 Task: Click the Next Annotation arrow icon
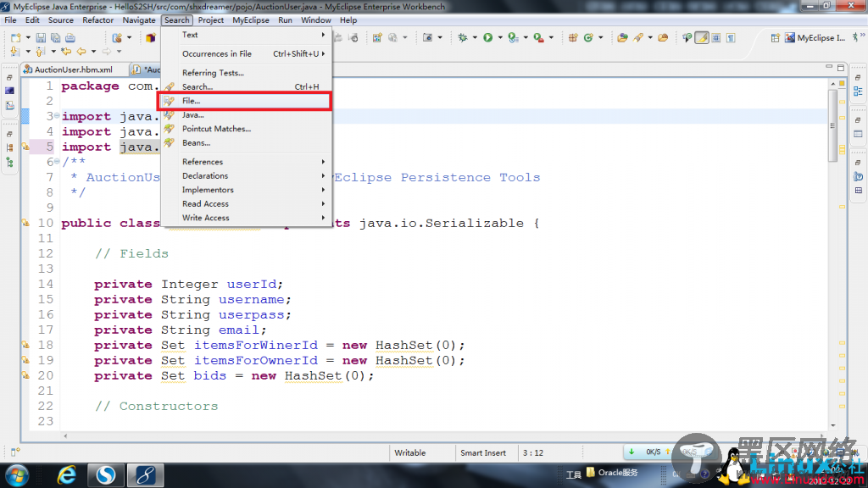pos(15,52)
